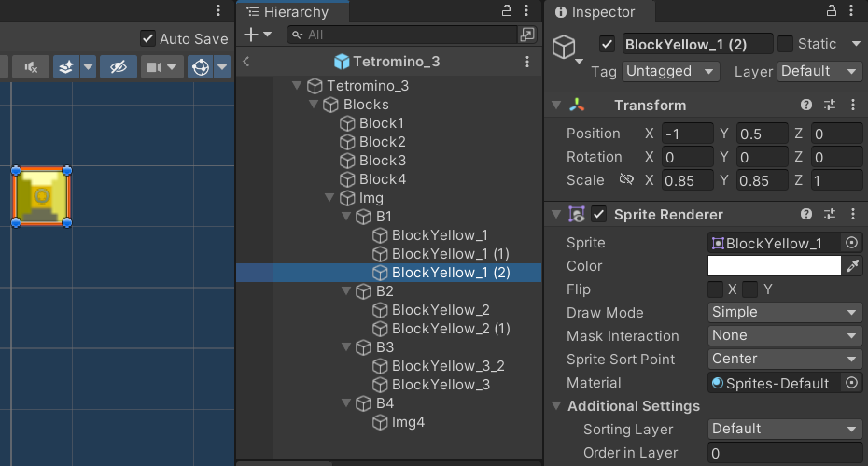Select the Inspector tab
This screenshot has height=466, width=868.
click(595, 11)
